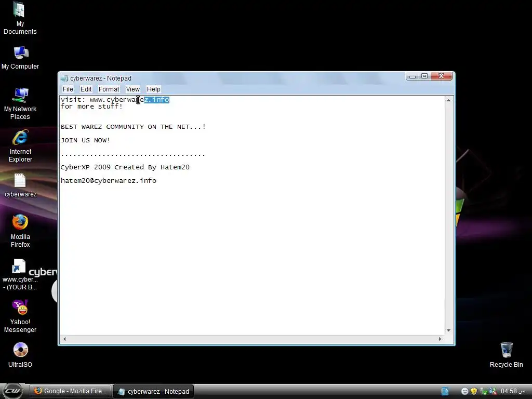Select the My Computer desktop icon
The height and width of the screenshot is (399, 532).
tap(20, 58)
